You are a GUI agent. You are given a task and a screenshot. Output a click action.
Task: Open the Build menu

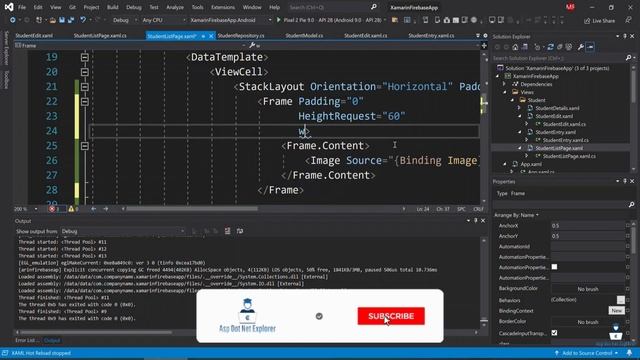112,7
